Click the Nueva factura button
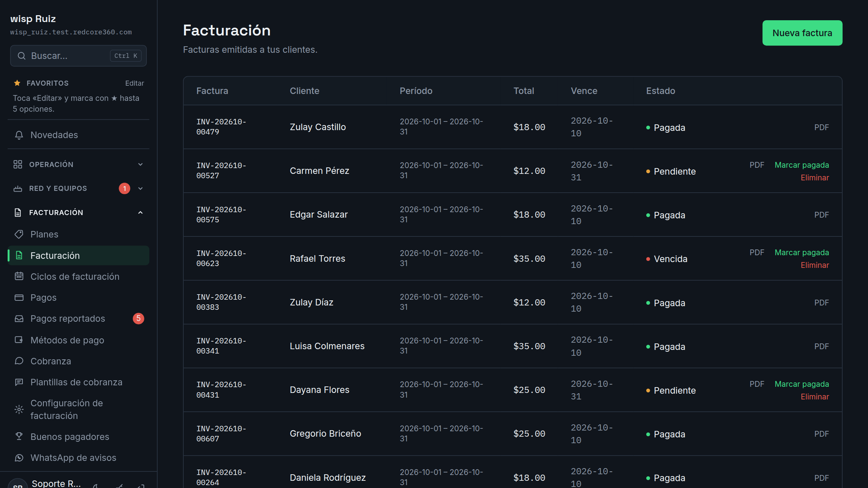The width and height of the screenshot is (868, 488). [x=802, y=33]
